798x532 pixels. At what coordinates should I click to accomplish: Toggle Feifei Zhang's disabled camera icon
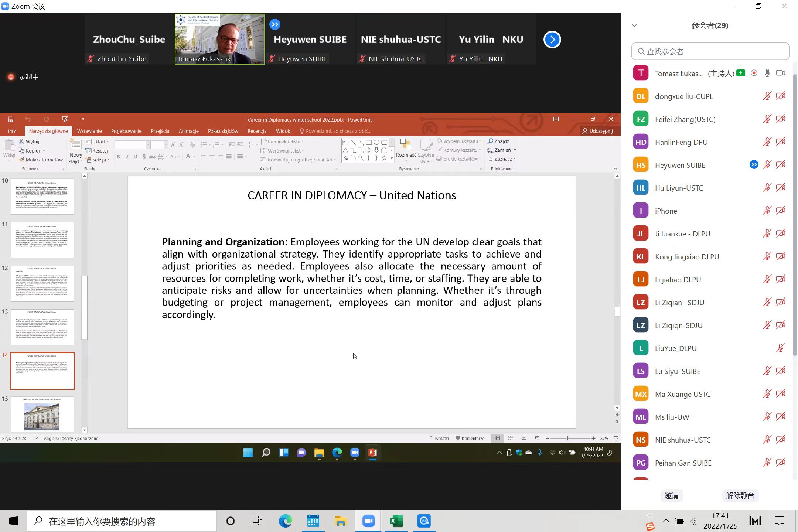pyautogui.click(x=781, y=119)
